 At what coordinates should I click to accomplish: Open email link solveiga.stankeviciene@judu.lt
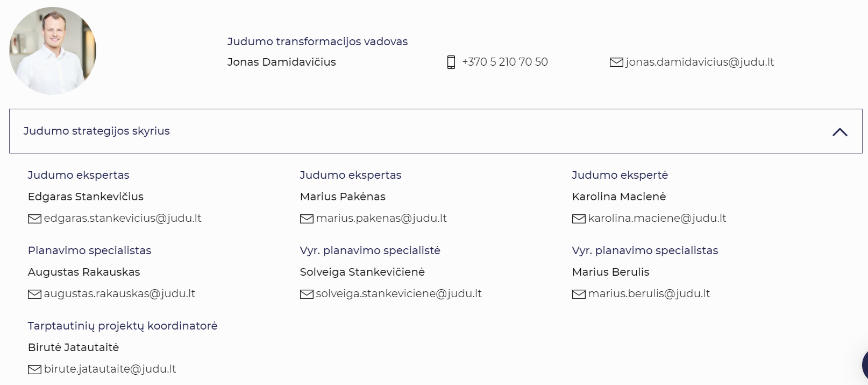click(x=399, y=293)
